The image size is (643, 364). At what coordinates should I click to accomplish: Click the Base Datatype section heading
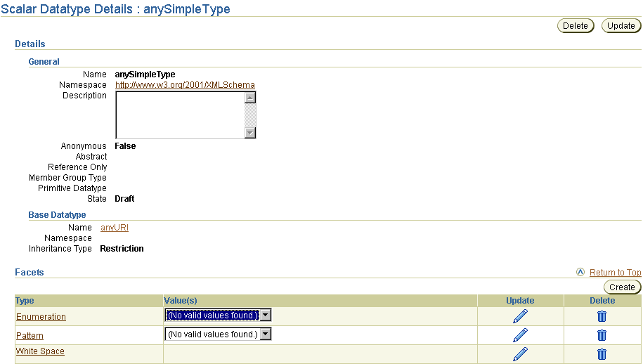57,215
